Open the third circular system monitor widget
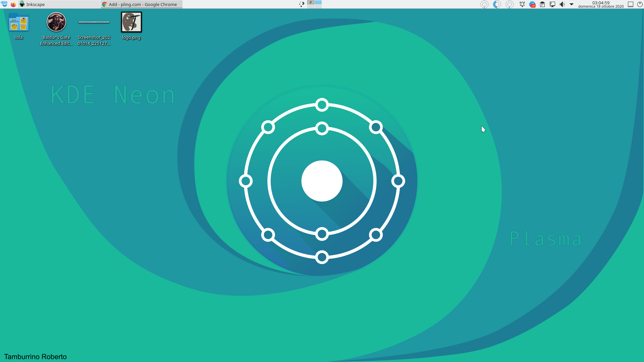 pyautogui.click(x=509, y=4)
